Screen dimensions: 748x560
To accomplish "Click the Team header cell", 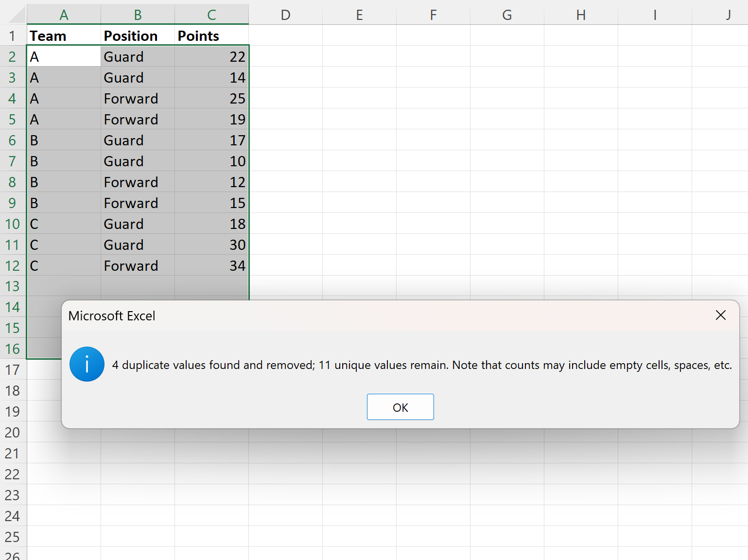I will pyautogui.click(x=64, y=36).
